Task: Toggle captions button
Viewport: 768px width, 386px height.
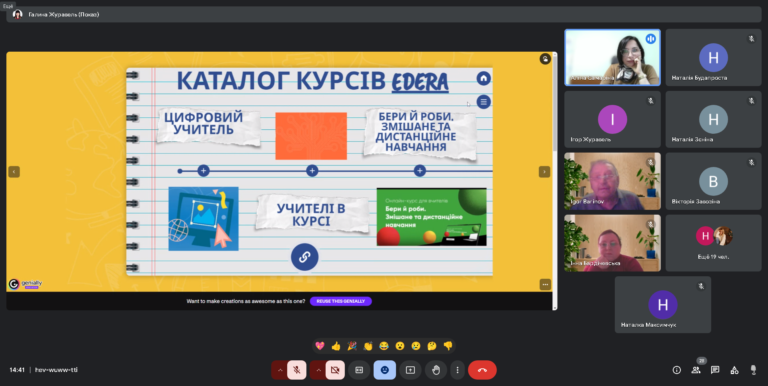Action: click(359, 370)
